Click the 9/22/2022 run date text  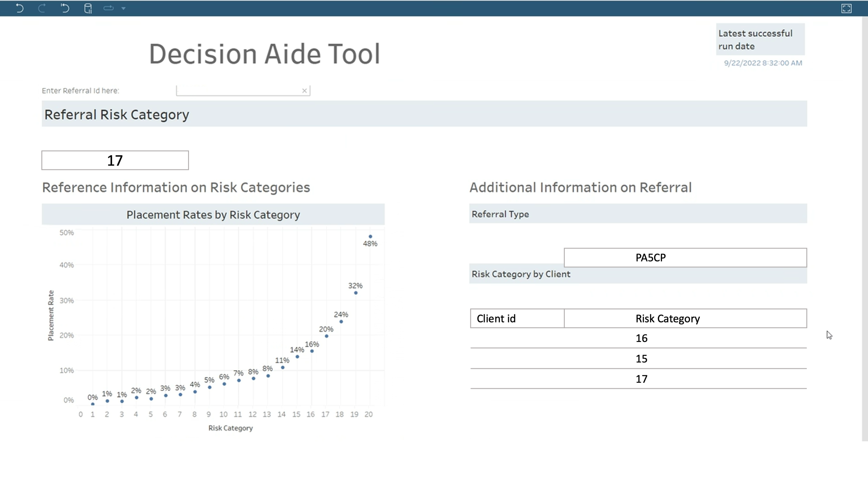763,63
